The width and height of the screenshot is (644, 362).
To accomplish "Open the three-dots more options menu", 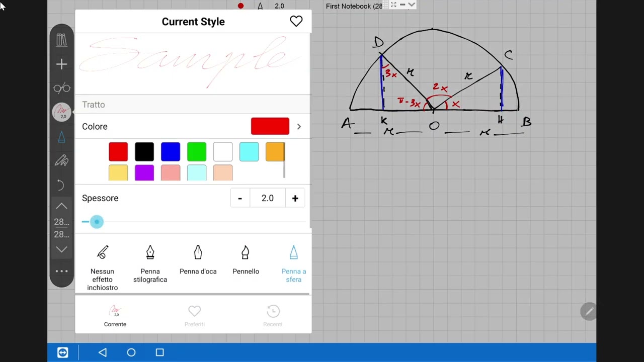I will pos(61,271).
